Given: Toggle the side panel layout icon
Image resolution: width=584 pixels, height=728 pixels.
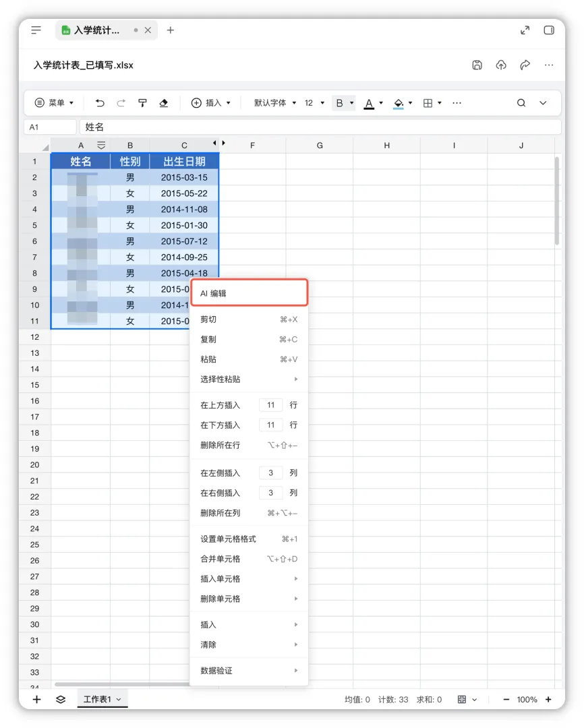Looking at the screenshot, I should pyautogui.click(x=549, y=30).
